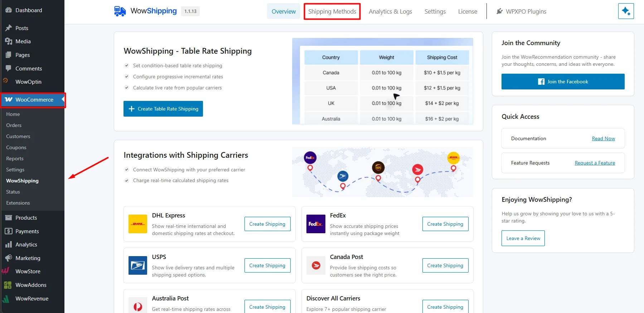Click 'Charge real-time calculated shipping rates' text
The image size is (644, 313).
click(181, 180)
